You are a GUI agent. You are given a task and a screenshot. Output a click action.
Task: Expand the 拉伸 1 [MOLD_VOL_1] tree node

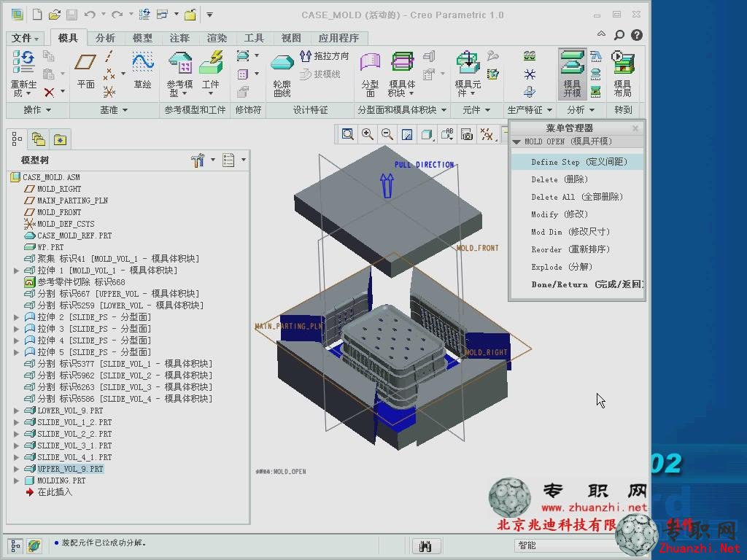coord(16,271)
